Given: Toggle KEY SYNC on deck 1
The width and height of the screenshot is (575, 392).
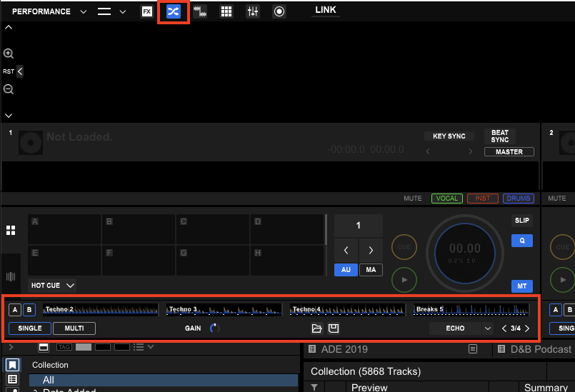Looking at the screenshot, I should point(449,136).
